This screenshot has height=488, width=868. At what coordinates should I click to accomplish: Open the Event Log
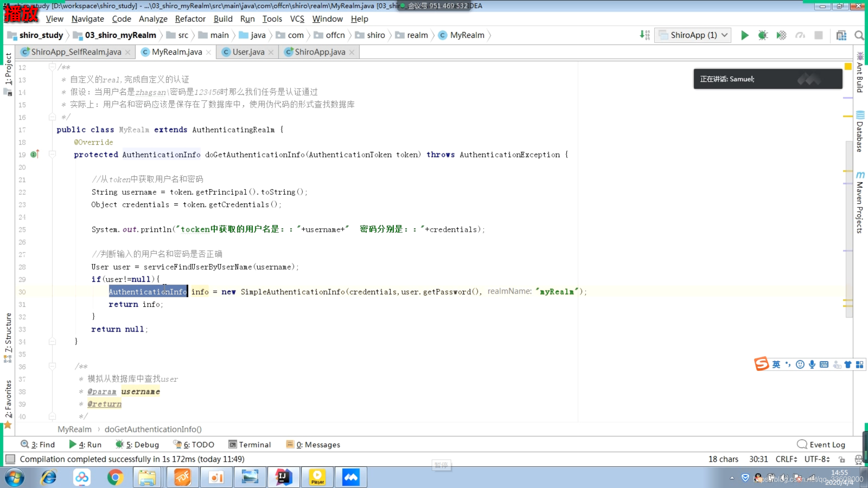coord(821,445)
